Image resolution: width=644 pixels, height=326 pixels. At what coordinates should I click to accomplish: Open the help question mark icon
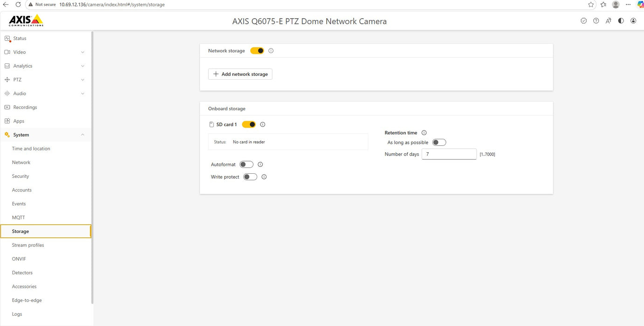596,21
